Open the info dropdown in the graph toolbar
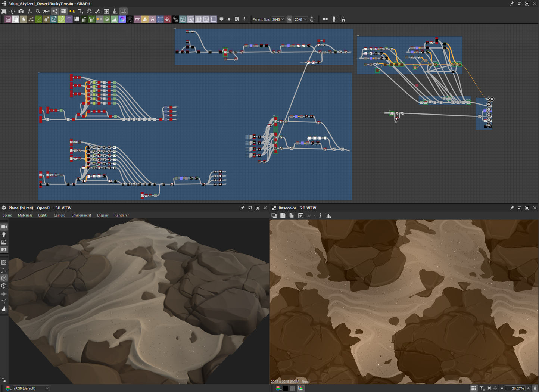 tap(30, 12)
